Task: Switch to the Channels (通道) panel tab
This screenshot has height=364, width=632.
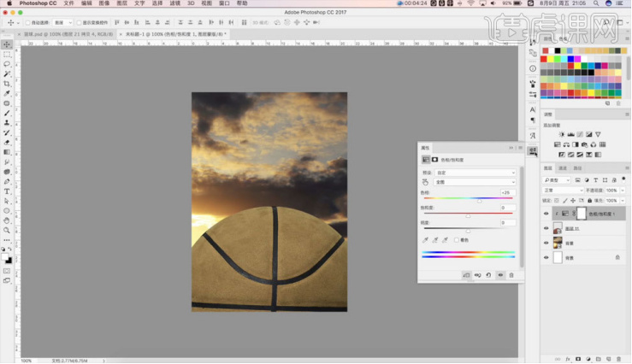Action: [x=564, y=168]
